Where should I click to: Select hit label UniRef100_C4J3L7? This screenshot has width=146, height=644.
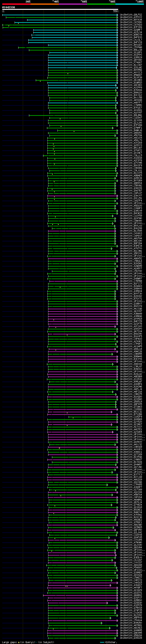point(131,40)
